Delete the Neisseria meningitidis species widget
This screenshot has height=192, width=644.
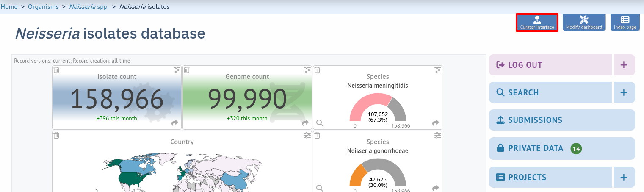pos(317,70)
